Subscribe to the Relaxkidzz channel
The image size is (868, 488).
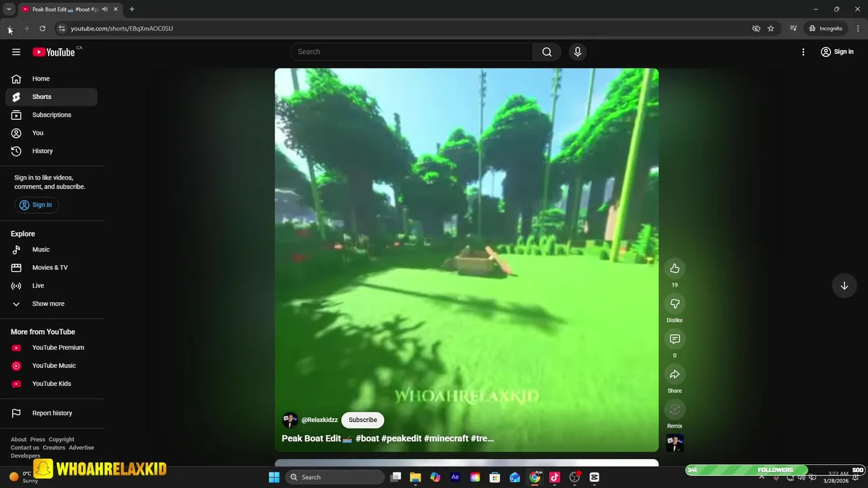363,420
